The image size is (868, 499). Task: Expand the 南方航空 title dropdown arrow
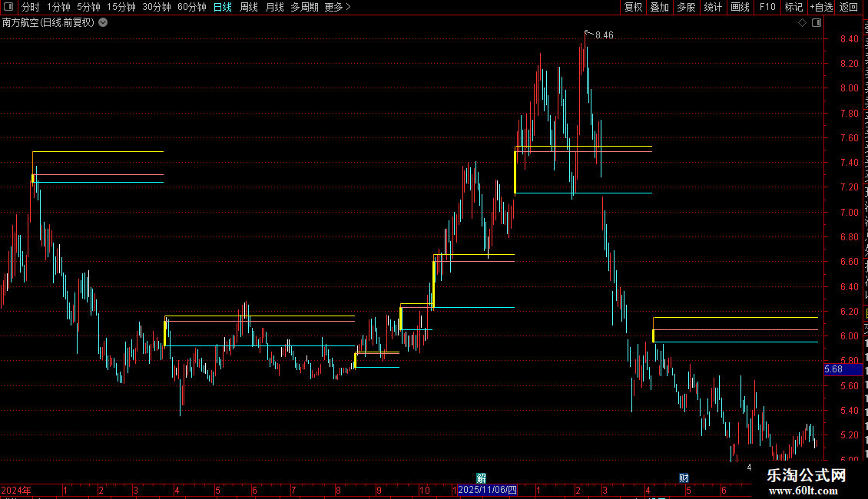[103, 23]
